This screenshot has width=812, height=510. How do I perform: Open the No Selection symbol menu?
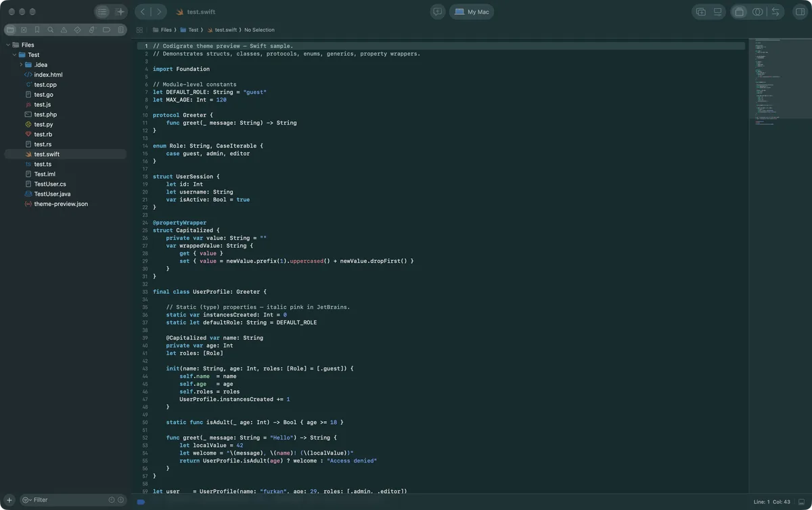259,30
